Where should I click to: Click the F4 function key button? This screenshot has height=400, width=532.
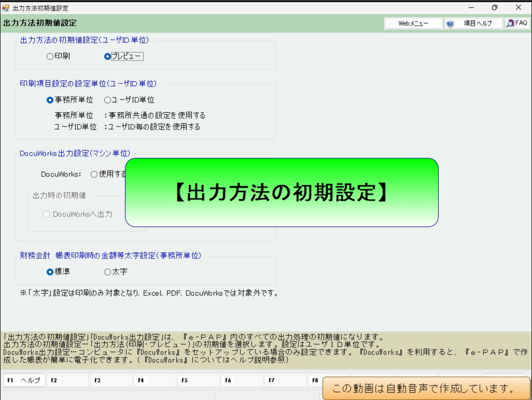coord(154,380)
